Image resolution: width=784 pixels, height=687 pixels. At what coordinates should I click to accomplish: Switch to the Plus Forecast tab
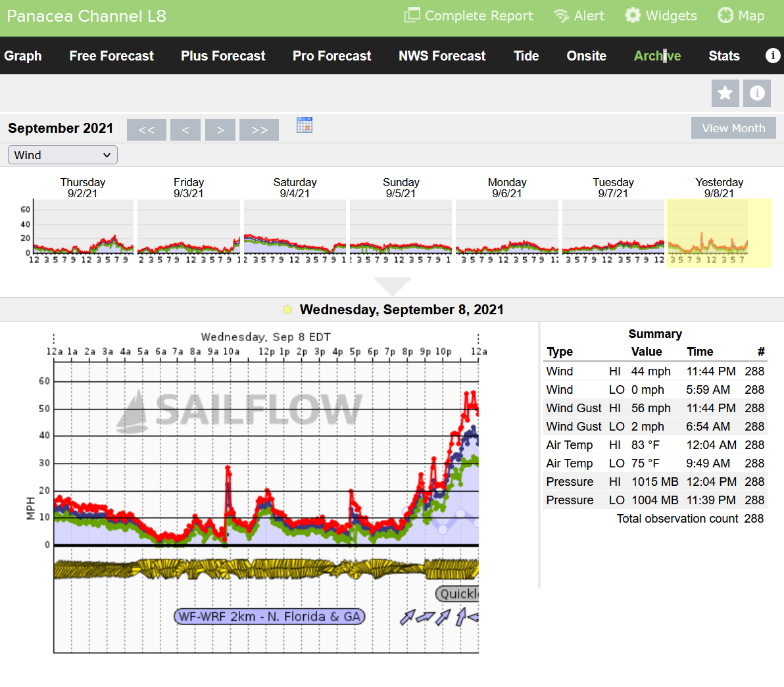[x=223, y=56]
